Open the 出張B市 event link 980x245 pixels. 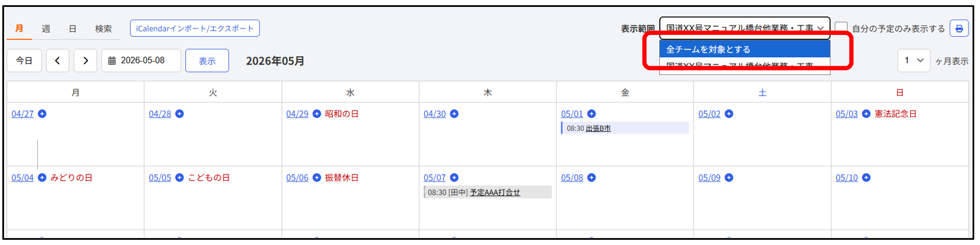click(598, 128)
